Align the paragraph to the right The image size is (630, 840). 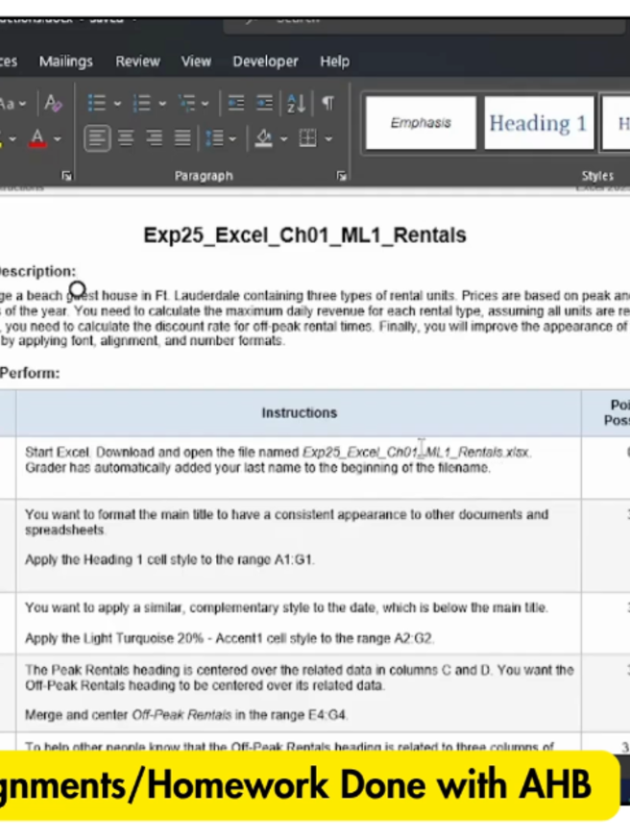click(155, 138)
